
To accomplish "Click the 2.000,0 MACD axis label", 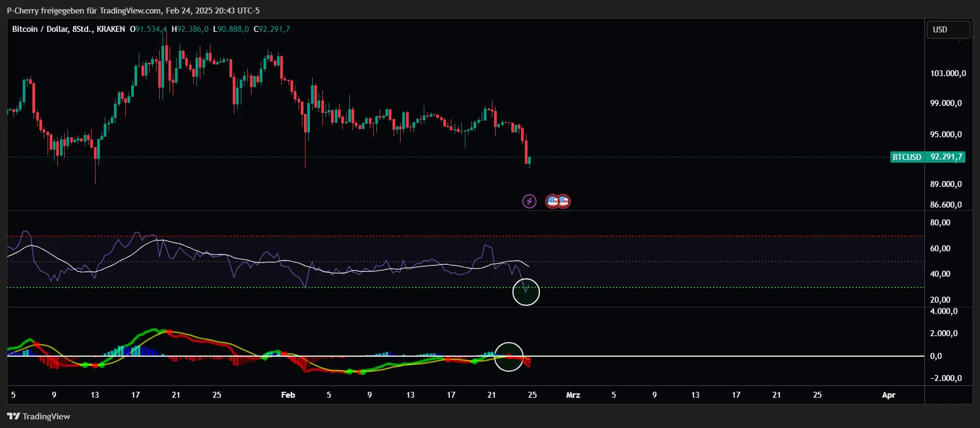I will click(944, 333).
